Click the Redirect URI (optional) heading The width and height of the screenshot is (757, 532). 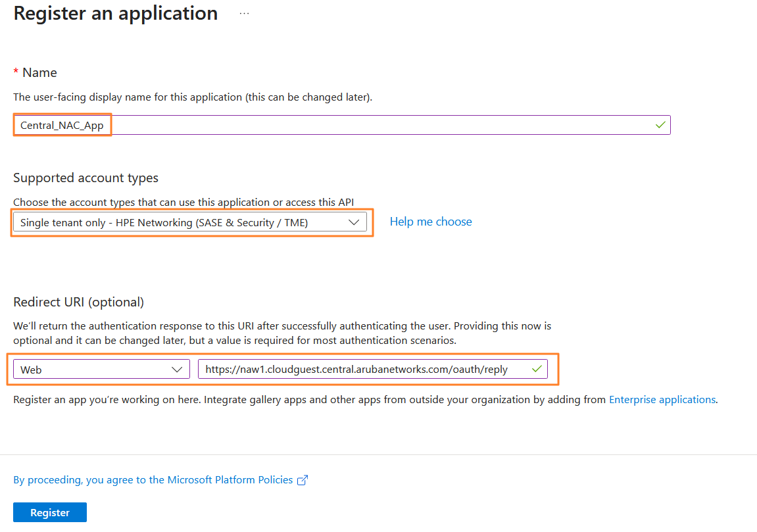click(x=79, y=302)
